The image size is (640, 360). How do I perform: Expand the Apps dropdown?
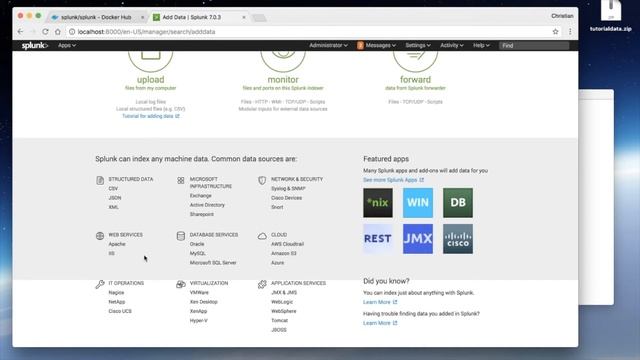click(67, 45)
